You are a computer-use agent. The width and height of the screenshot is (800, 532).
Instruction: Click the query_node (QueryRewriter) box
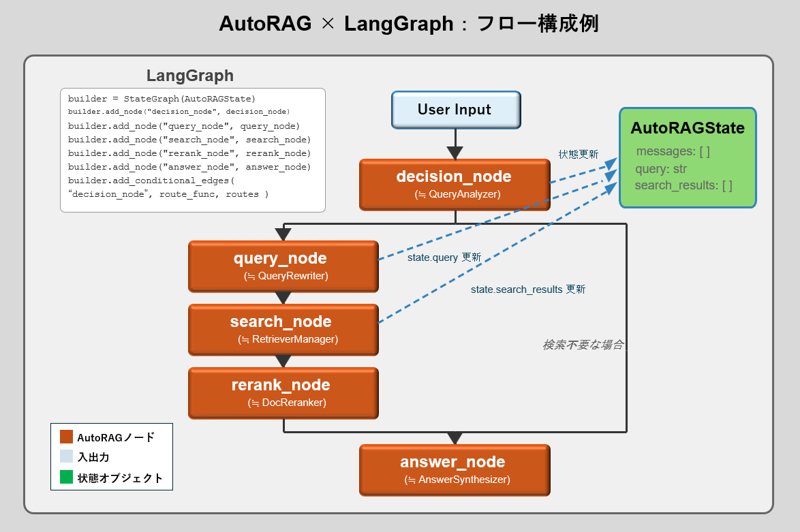(282, 266)
